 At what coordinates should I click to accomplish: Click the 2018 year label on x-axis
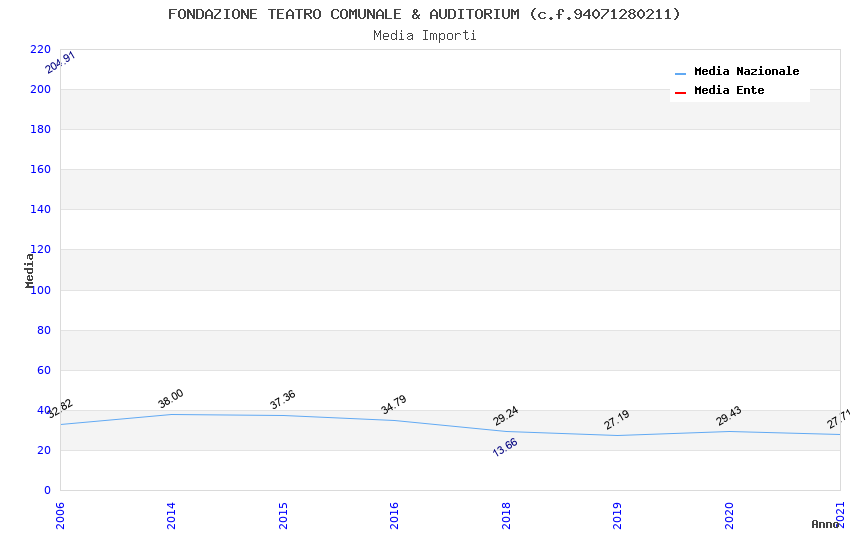pyautogui.click(x=507, y=515)
